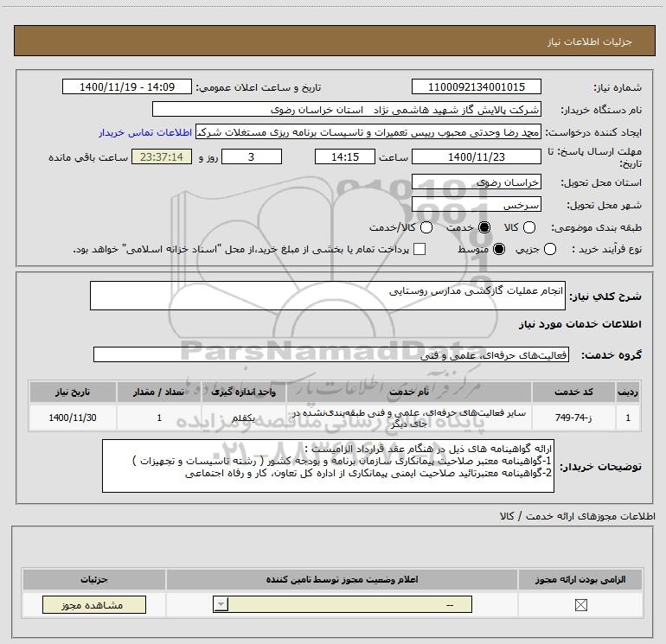Click the delivery city field سرخس
Screen dimensions: 666x644
476,205
